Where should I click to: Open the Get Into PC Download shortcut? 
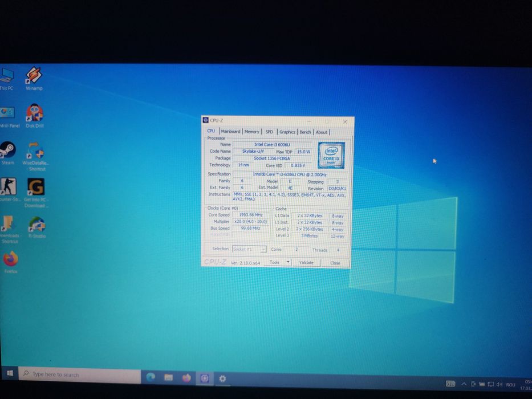(36, 193)
